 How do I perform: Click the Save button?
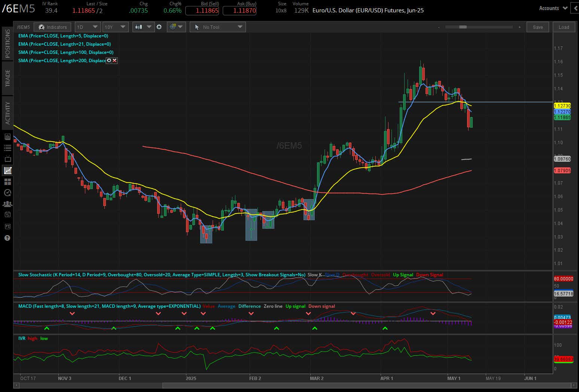[537, 27]
